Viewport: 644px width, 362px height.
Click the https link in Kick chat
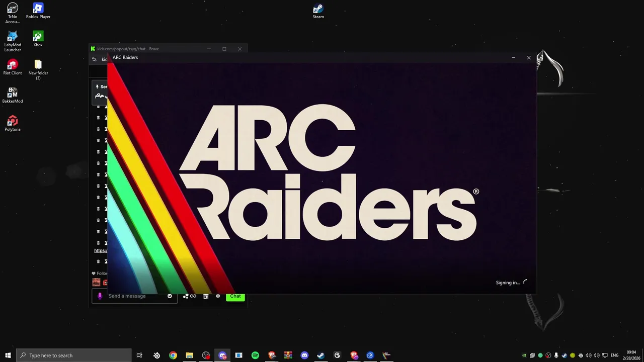coord(101,250)
